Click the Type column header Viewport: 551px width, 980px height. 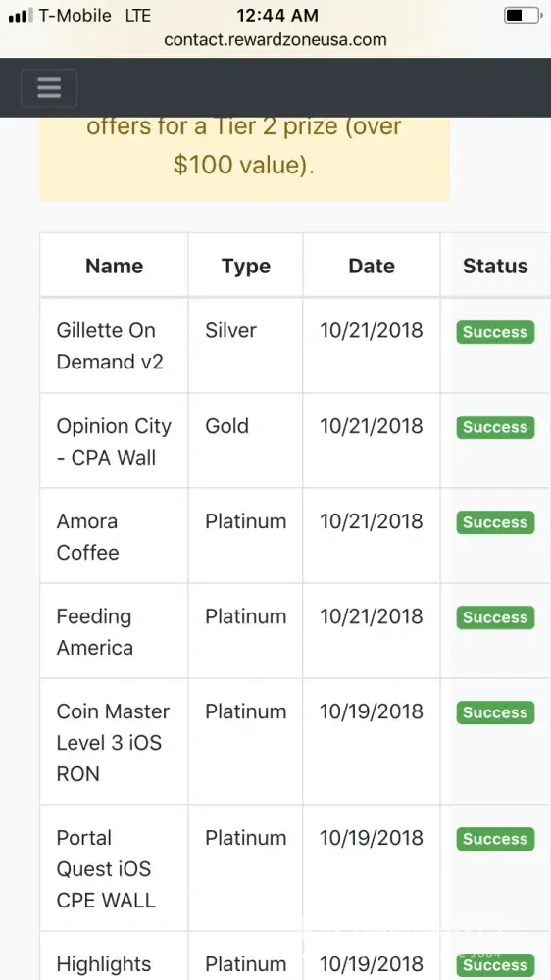246,266
